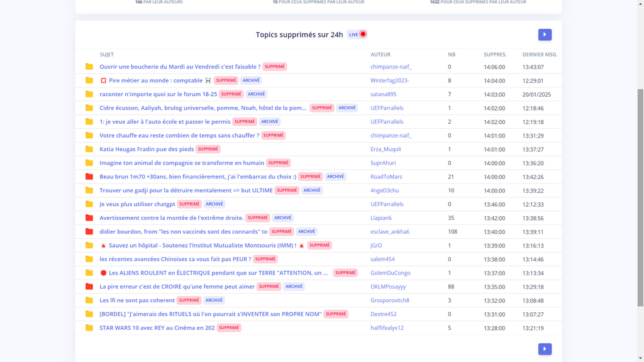Screen dimensions: 644x362
Task: Toggle the LIVE indicator badge
Action: click(357, 35)
